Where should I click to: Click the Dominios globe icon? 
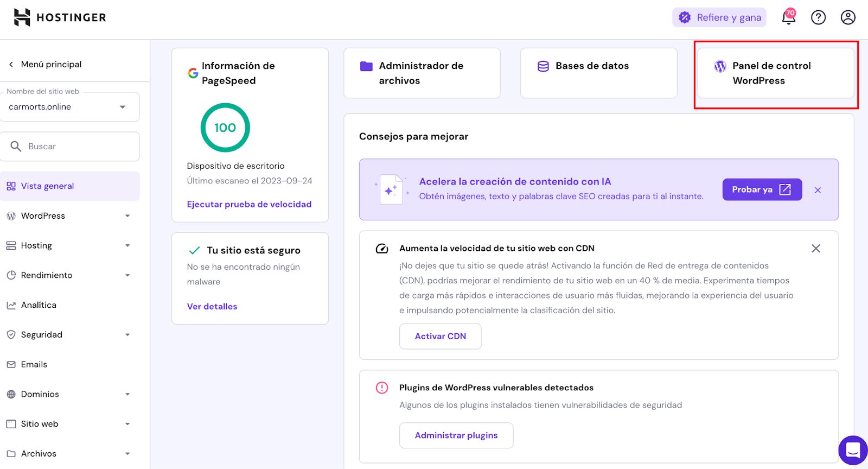[11, 394]
